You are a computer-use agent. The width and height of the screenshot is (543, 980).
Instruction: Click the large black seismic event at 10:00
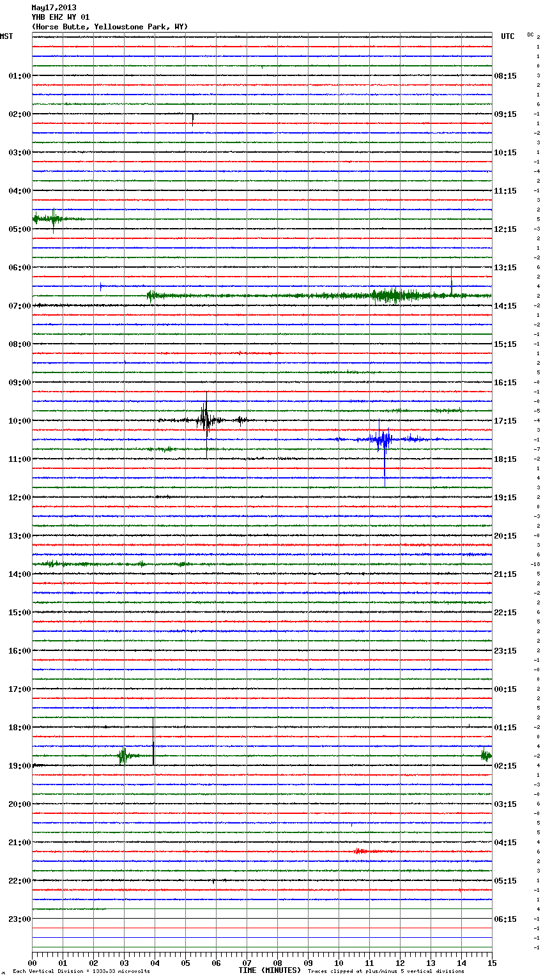[205, 420]
